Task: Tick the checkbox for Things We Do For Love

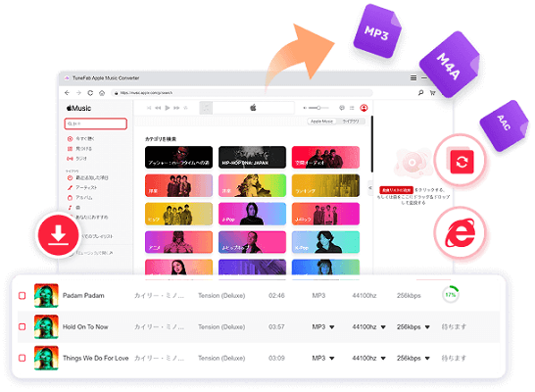Action: click(x=23, y=358)
